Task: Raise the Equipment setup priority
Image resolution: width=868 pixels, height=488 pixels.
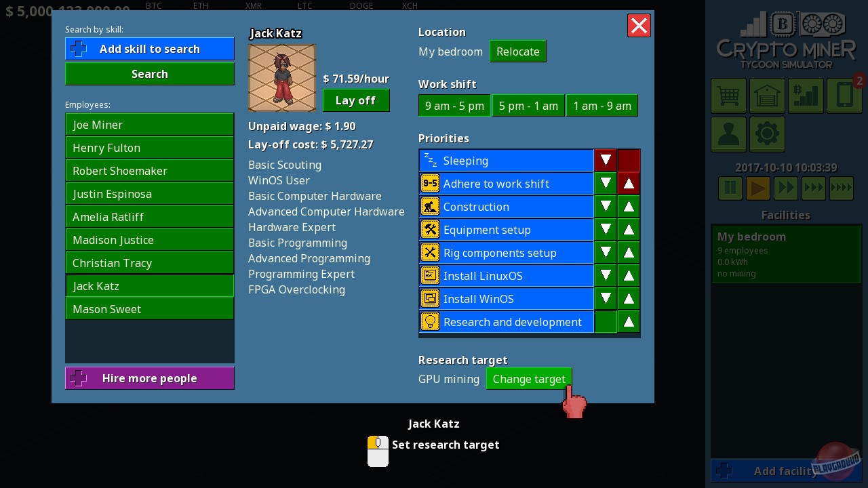Action: [629, 230]
